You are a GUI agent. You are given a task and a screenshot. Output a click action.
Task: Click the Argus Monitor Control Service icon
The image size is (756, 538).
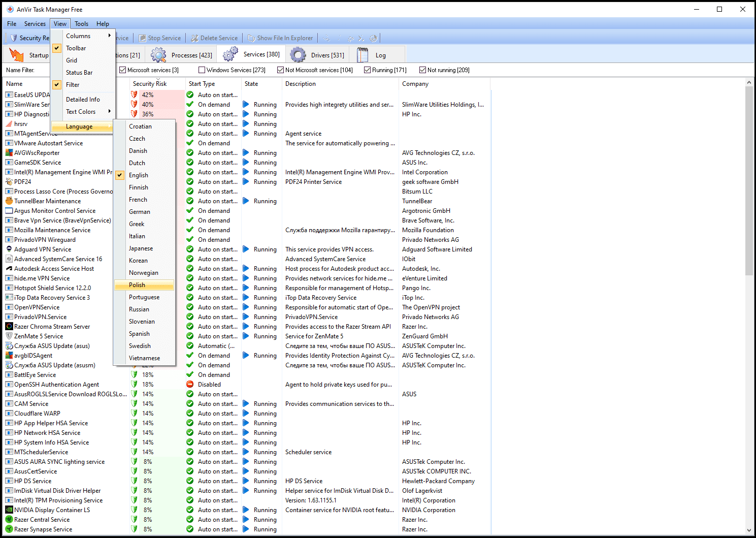pos(9,211)
